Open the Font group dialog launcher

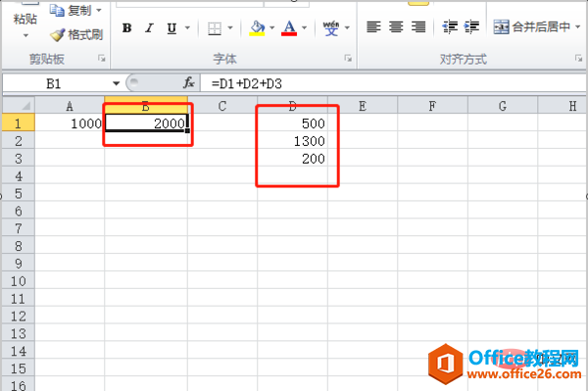(x=348, y=58)
